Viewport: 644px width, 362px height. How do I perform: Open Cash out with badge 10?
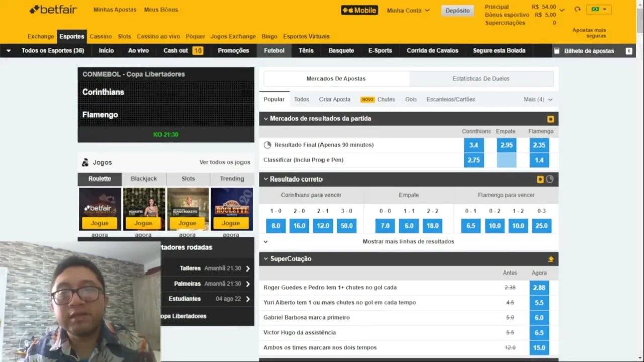coord(183,51)
